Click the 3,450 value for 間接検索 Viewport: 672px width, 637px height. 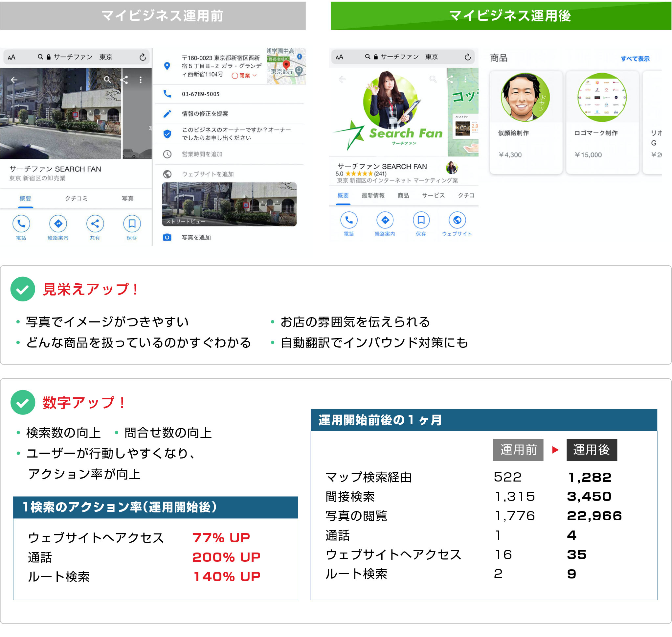(589, 496)
